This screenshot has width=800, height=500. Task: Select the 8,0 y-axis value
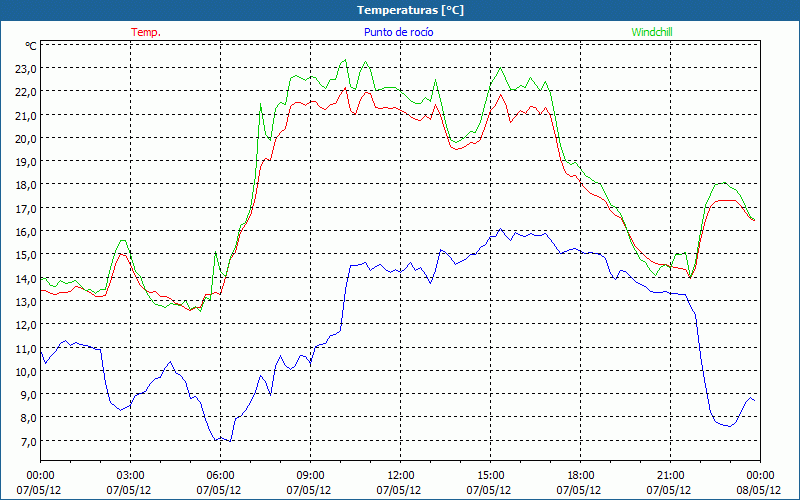tap(29, 418)
